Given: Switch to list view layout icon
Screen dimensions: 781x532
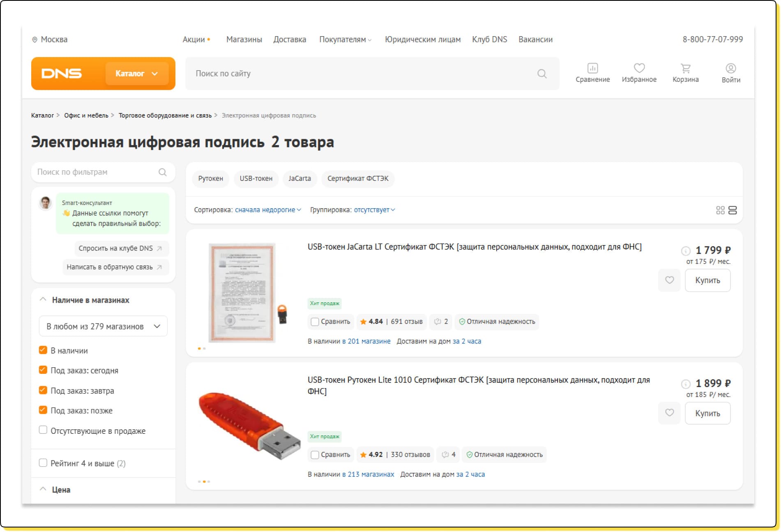Looking at the screenshot, I should 733,210.
